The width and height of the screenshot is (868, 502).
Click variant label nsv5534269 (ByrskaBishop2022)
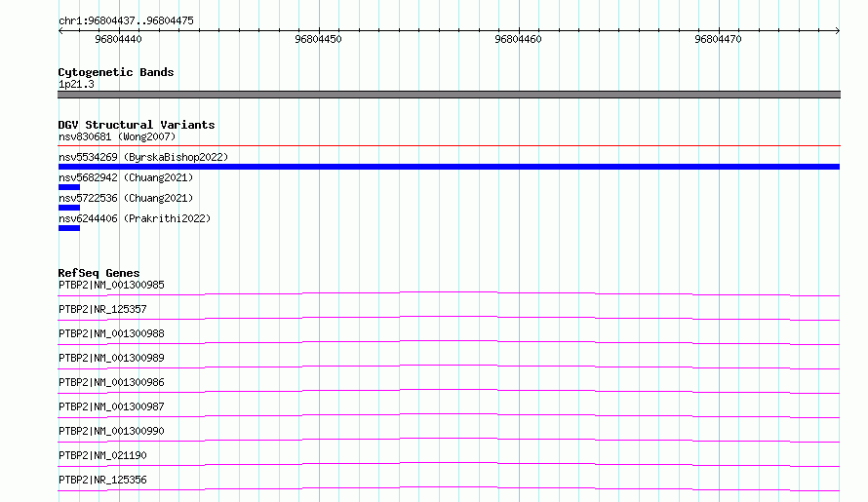pos(143,157)
